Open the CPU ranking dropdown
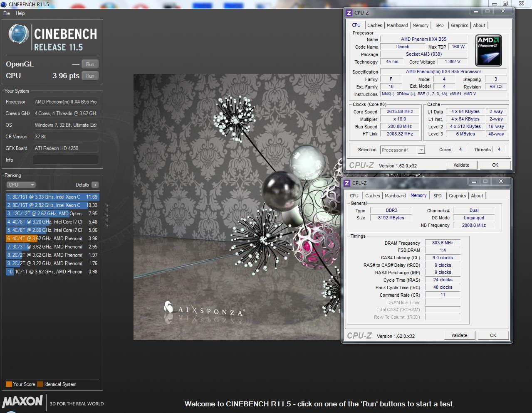This screenshot has width=532, height=413. 21,185
